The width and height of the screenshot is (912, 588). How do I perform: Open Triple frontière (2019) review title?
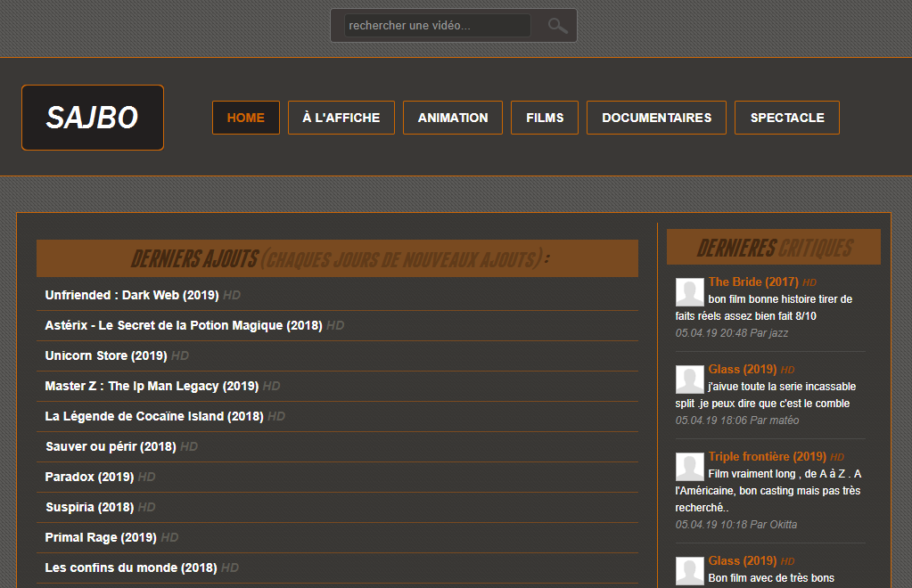tap(768, 456)
